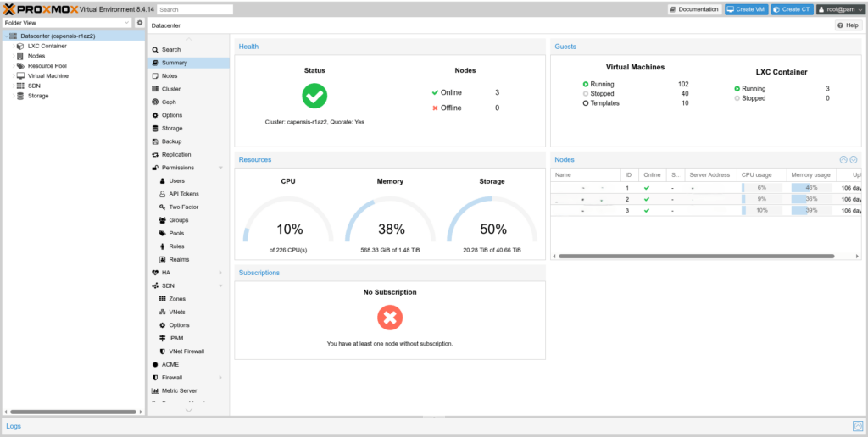The height and width of the screenshot is (437, 868).
Task: Click the 36% memory usage bar
Action: (x=811, y=199)
